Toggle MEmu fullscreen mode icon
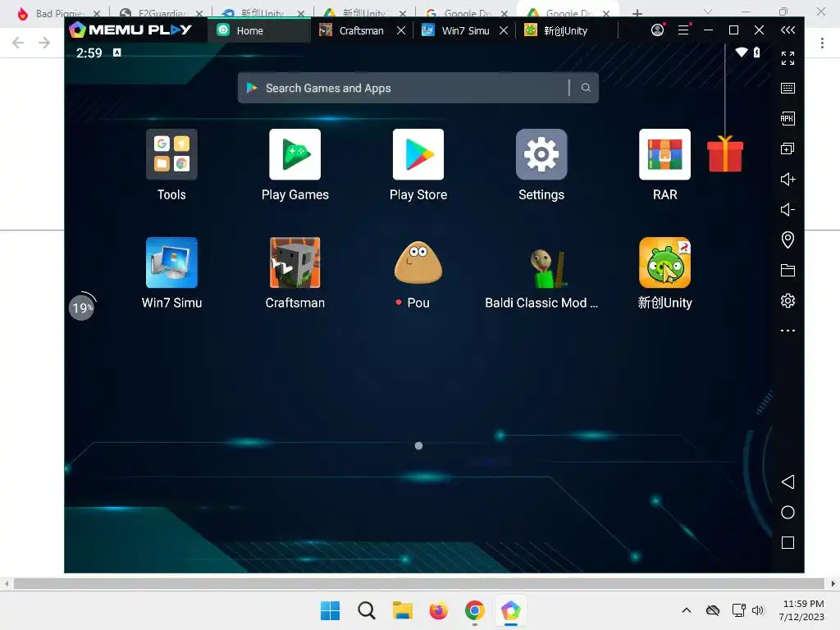The height and width of the screenshot is (630, 840). pos(787,58)
